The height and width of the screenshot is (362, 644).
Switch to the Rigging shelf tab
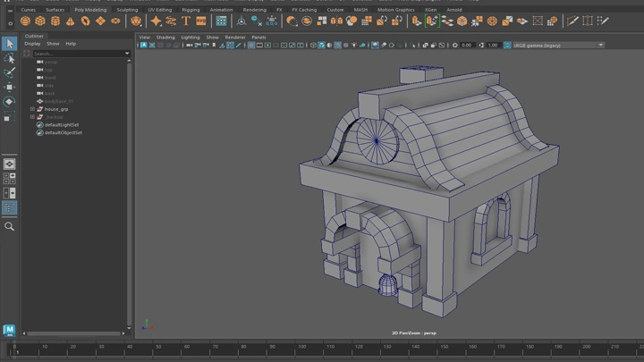pos(191,10)
